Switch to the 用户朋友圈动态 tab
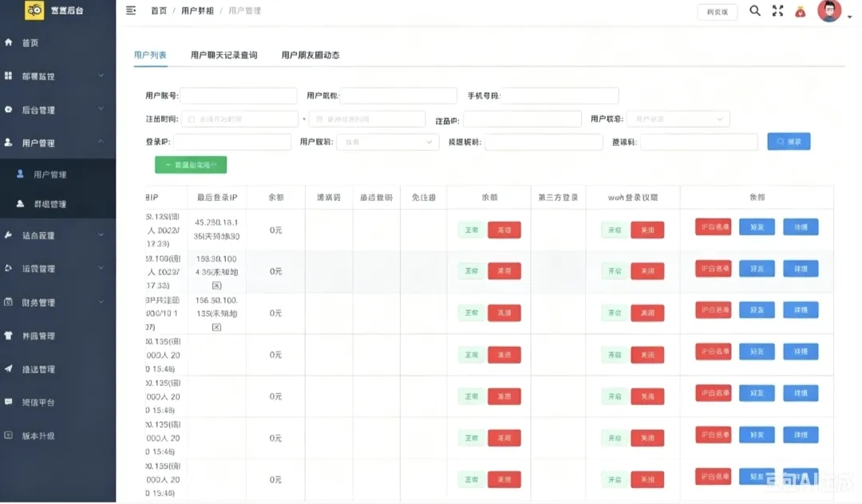Image resolution: width=862 pixels, height=504 pixels. pos(310,55)
